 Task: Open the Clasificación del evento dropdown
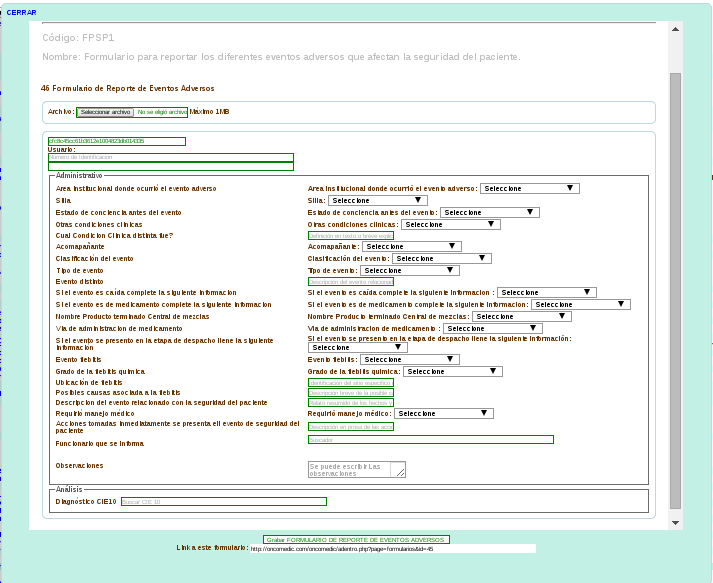point(441,258)
